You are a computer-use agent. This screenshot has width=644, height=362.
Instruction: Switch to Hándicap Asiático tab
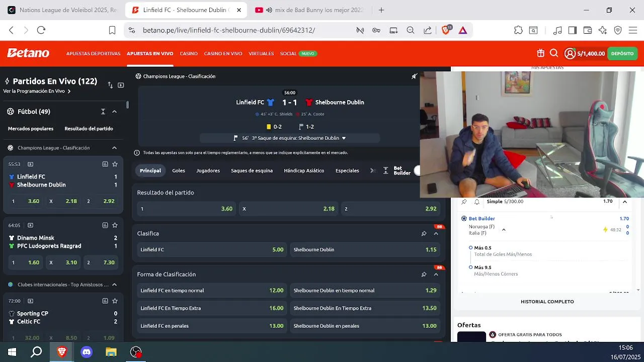click(x=304, y=171)
